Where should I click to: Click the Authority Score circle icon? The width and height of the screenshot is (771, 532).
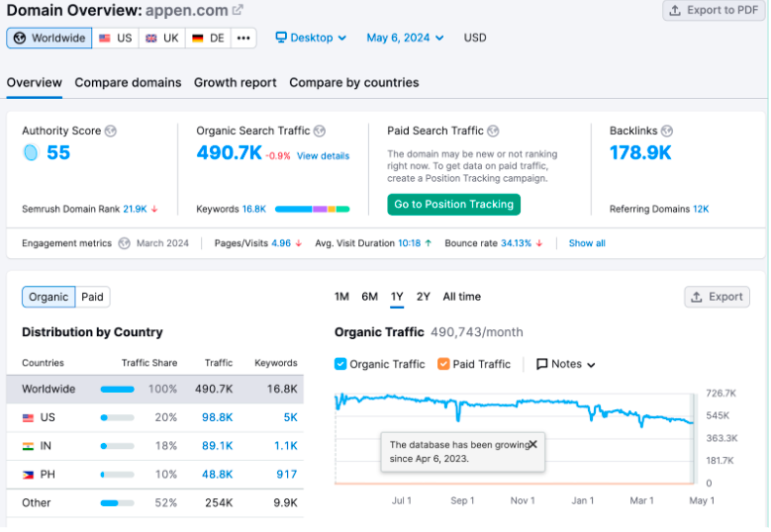point(31,152)
